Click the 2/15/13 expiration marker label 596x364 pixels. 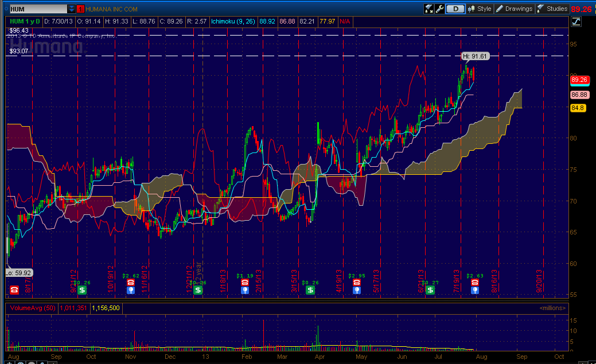point(259,281)
